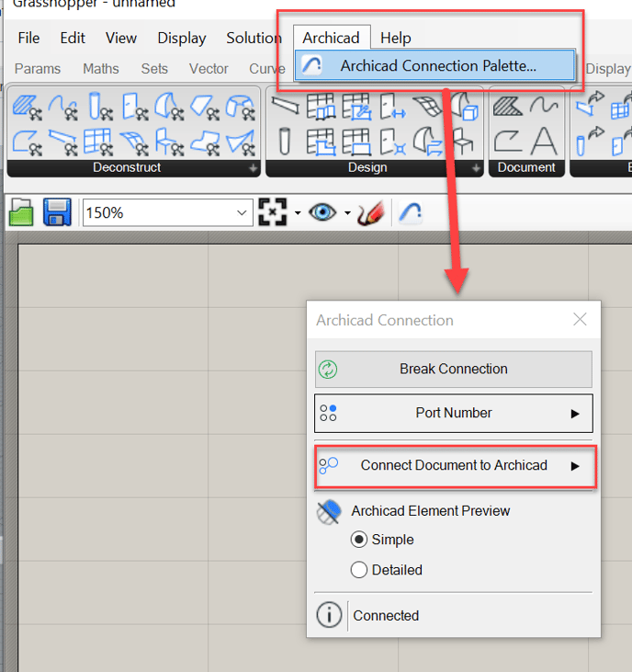Open file with the green folder icon
Screen dimensions: 632x672
[21, 212]
